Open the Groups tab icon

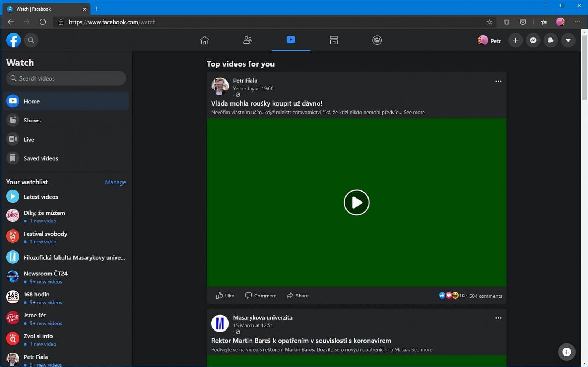click(377, 40)
